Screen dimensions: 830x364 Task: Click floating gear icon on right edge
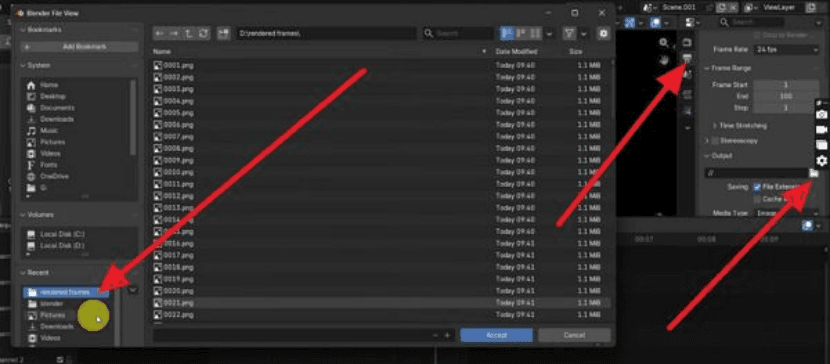point(822,161)
